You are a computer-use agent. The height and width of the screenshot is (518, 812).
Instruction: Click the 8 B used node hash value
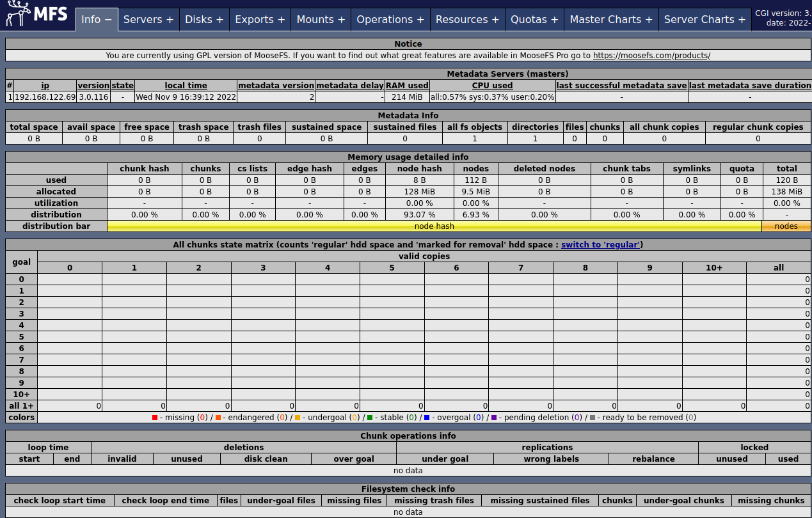tap(420, 180)
